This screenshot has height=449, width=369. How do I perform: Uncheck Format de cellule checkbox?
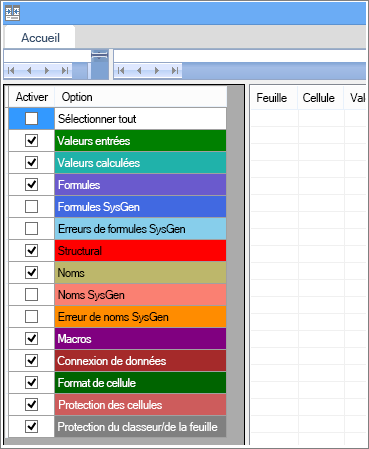[31, 382]
